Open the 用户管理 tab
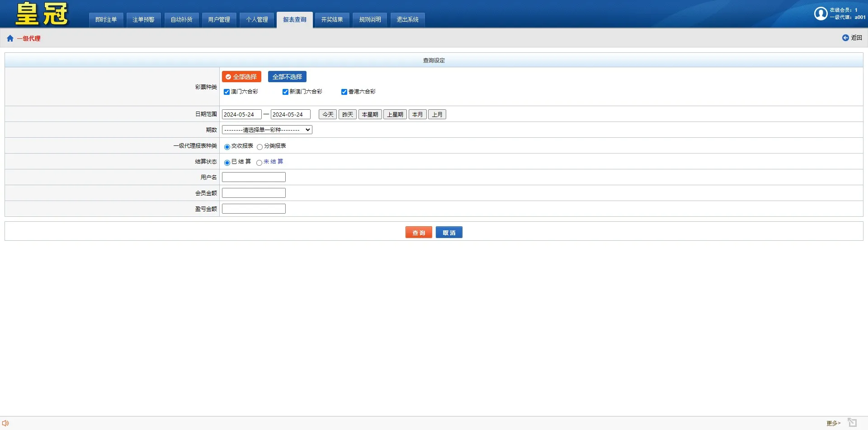Image resolution: width=868 pixels, height=430 pixels. click(219, 20)
